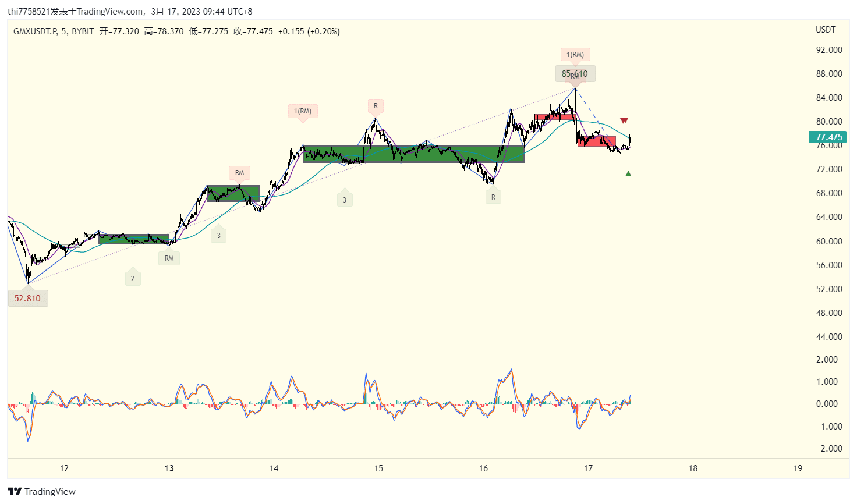The image size is (857, 504).
Task: Click the 0.000 indicator axis label
Action: tap(827, 404)
